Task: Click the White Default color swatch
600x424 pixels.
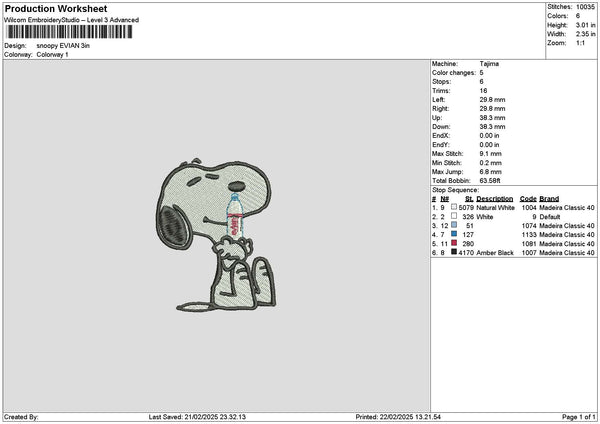Action: pyautogui.click(x=454, y=216)
